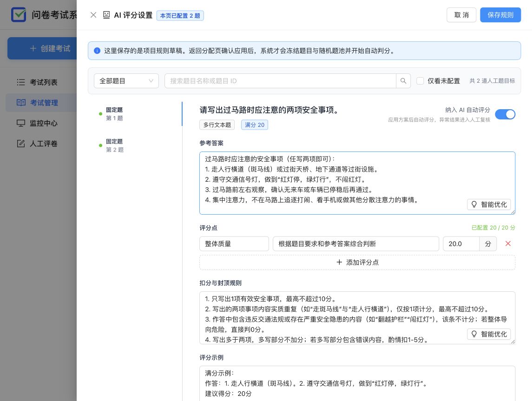Screen dimensions: 532x401
Task: Close the AI 评分设置 panel with X
Action: click(x=93, y=15)
